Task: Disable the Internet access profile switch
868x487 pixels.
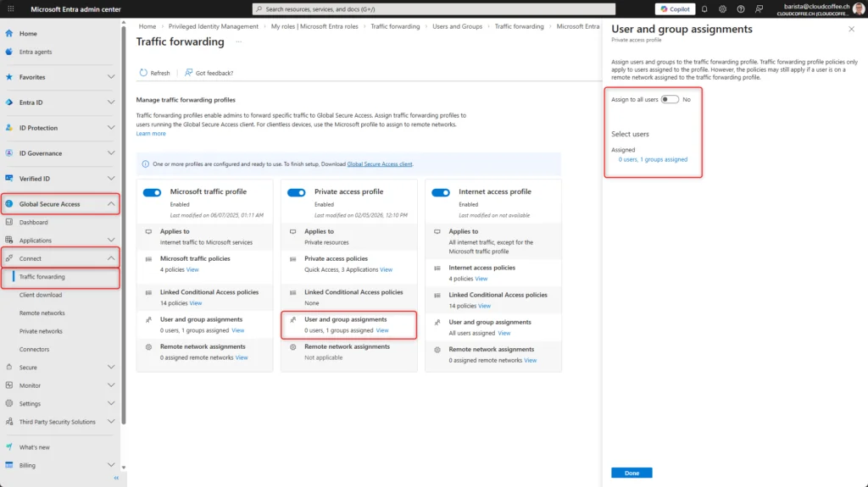Action: 441,192
